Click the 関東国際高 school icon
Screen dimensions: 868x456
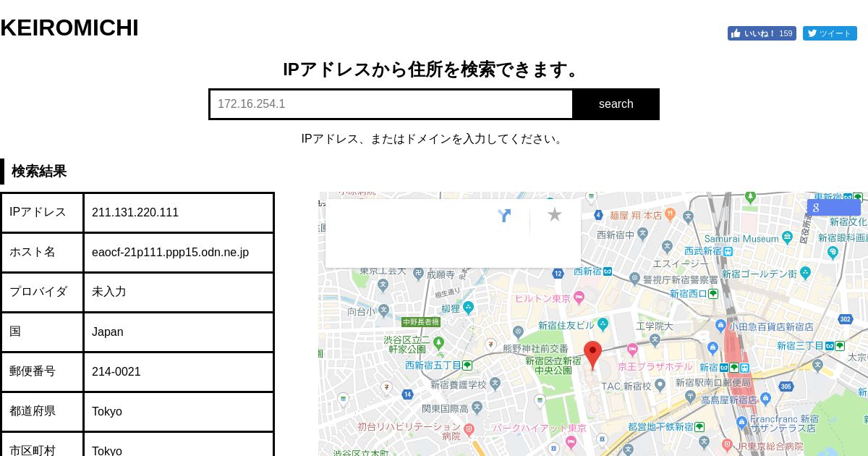[x=477, y=408]
